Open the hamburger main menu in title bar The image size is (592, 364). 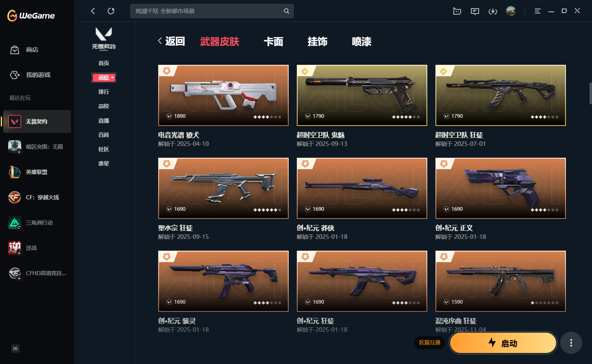coord(538,11)
